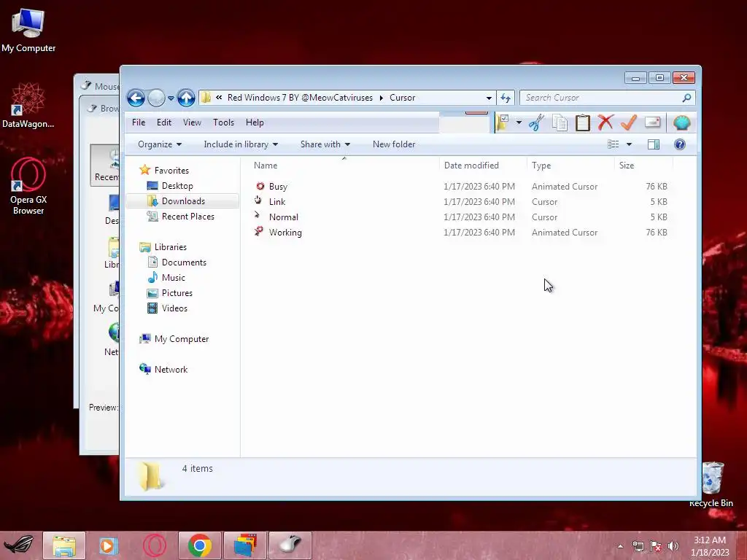
Task: Select Libraries in the navigation pane
Action: pos(171,247)
